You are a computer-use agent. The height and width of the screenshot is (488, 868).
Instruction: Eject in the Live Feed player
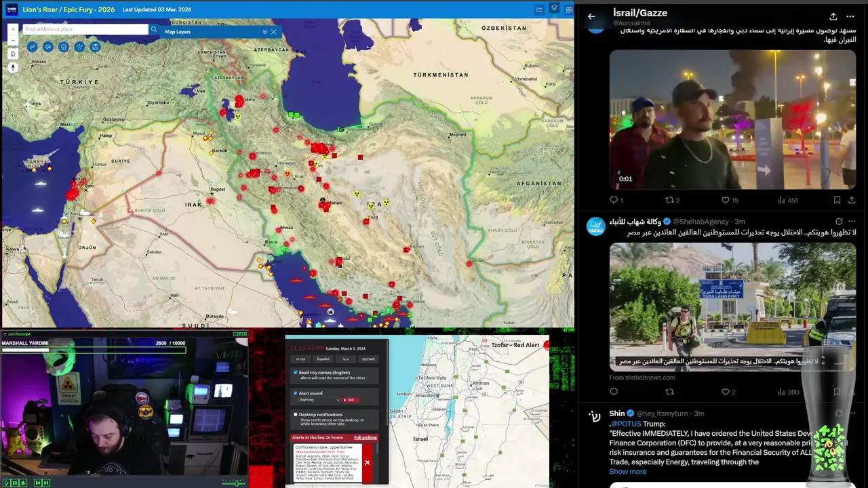tap(23, 483)
